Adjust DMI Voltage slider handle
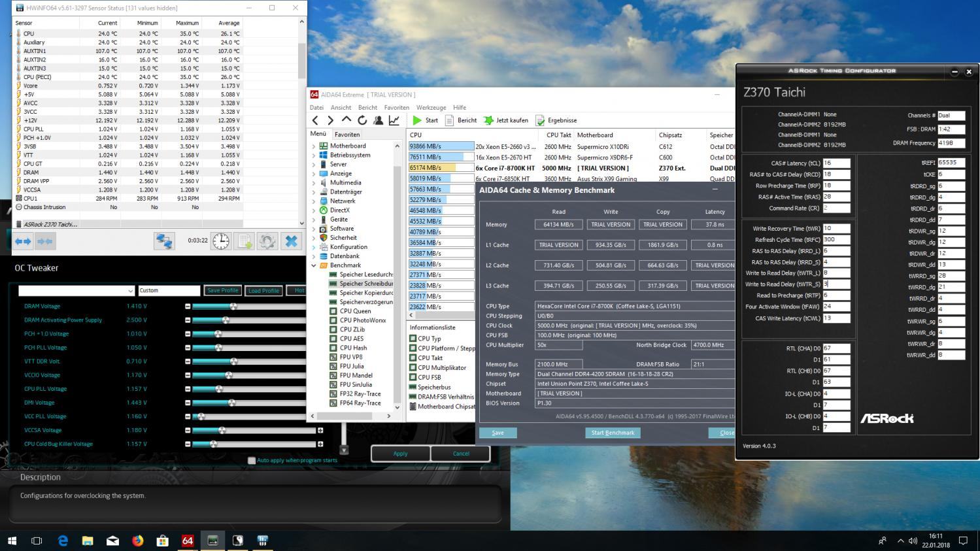Screen dimensions: 980x551 [232, 403]
